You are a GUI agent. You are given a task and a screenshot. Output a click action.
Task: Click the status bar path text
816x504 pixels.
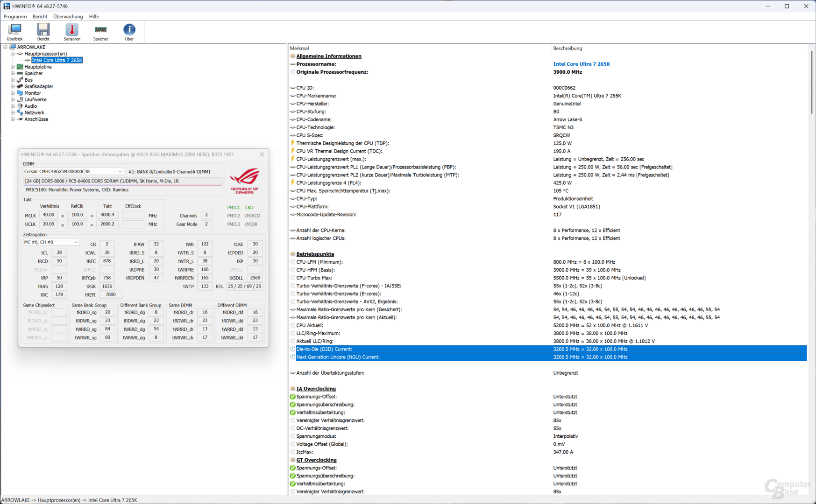pos(69,500)
